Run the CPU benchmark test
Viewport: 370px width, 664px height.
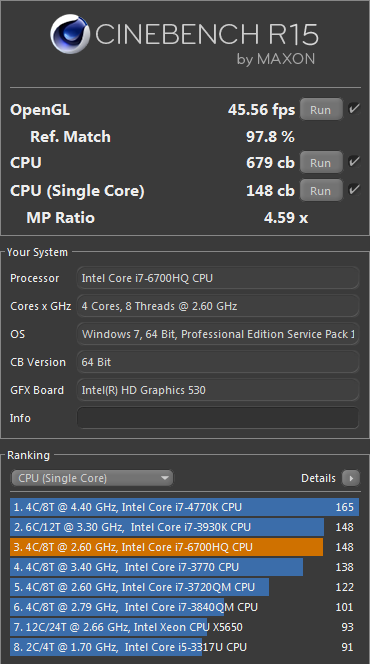320,163
